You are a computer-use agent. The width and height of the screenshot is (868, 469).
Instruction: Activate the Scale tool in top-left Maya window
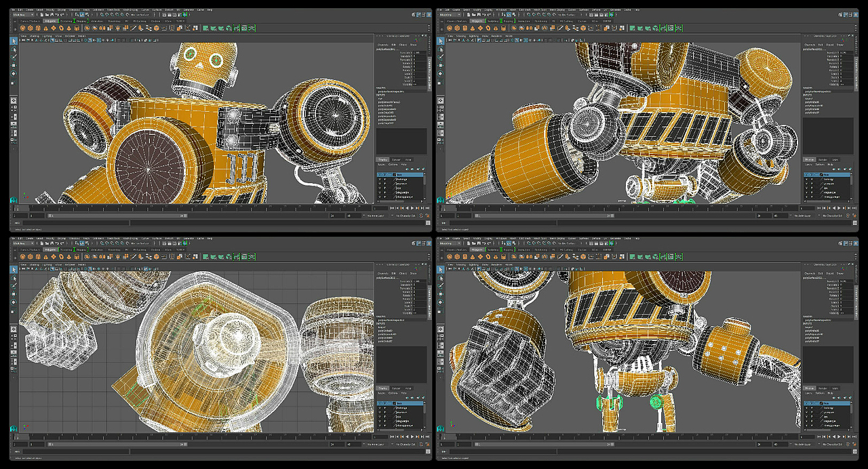(x=14, y=83)
